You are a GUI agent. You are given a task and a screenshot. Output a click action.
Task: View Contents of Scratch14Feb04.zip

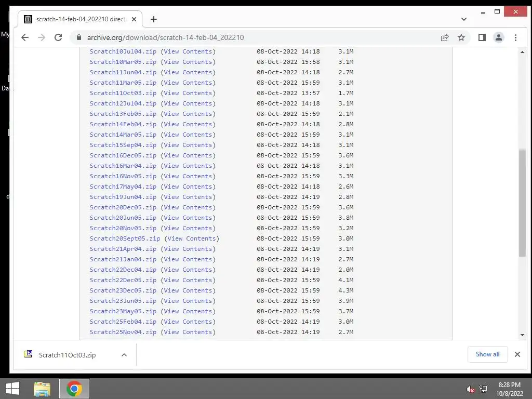pos(188,124)
